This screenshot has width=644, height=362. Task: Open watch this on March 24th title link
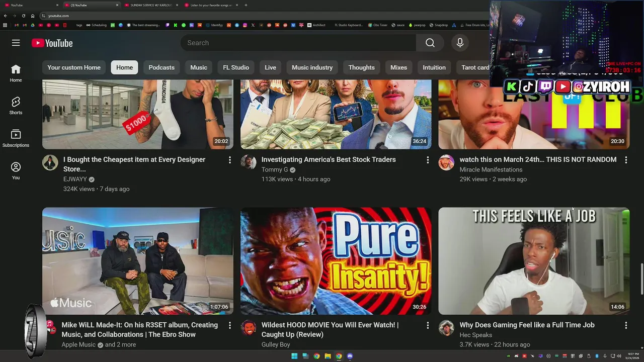coord(538,160)
